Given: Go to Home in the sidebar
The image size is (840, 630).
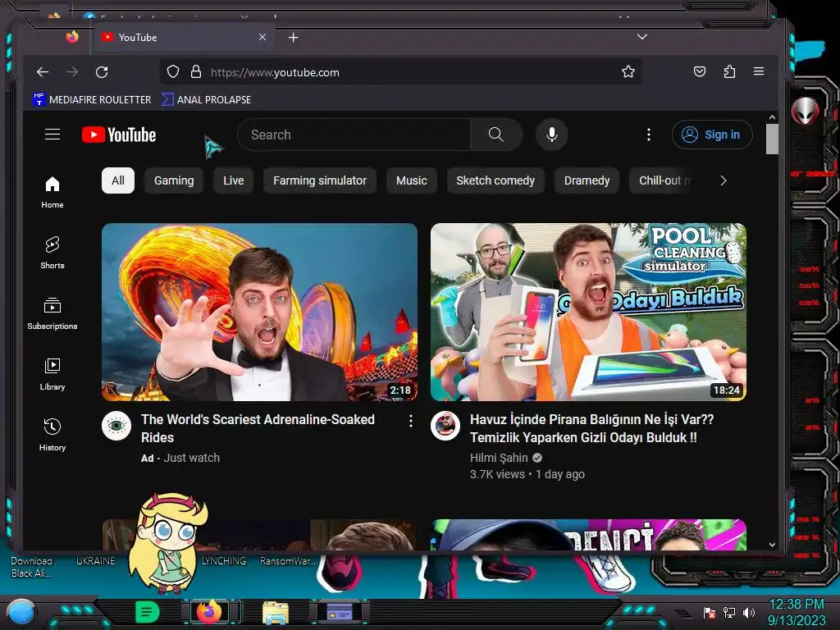Looking at the screenshot, I should (52, 192).
